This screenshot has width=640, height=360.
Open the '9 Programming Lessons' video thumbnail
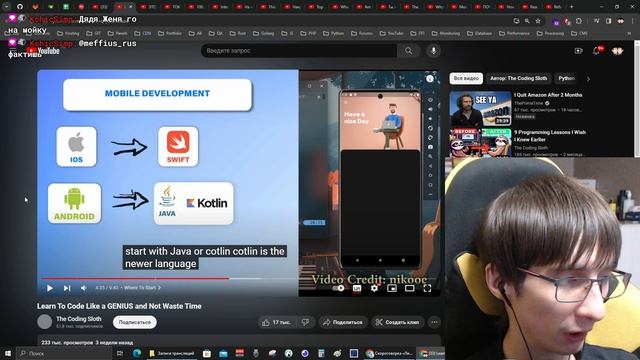480,143
